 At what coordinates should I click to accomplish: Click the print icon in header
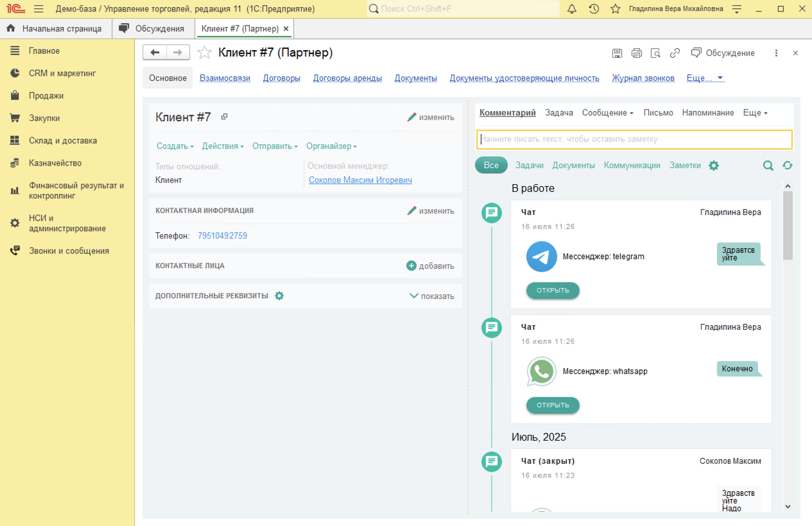(x=636, y=53)
